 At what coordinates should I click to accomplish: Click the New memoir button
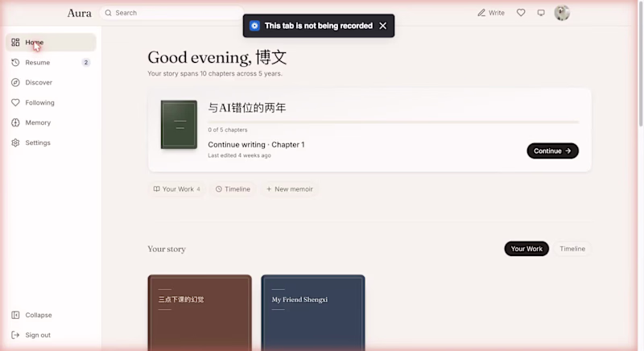point(290,189)
